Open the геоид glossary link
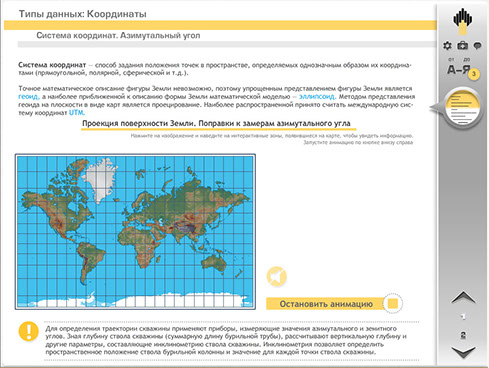This screenshot has height=368, width=489. [x=29, y=97]
